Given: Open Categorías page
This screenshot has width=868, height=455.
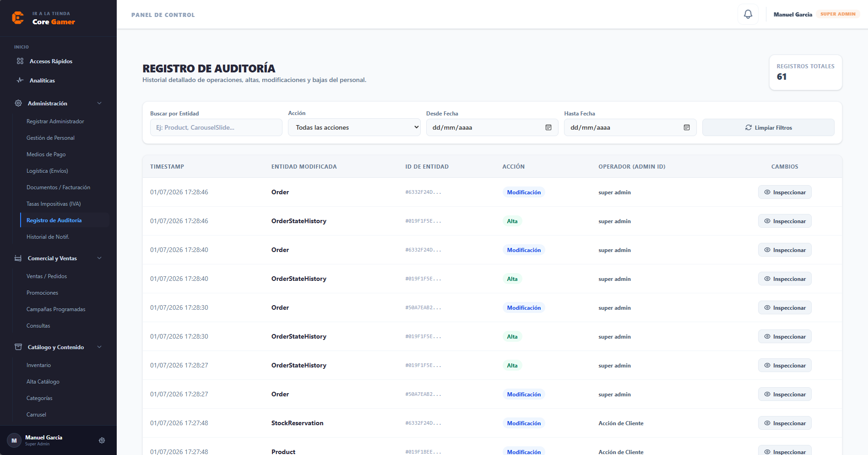Looking at the screenshot, I should (39, 398).
